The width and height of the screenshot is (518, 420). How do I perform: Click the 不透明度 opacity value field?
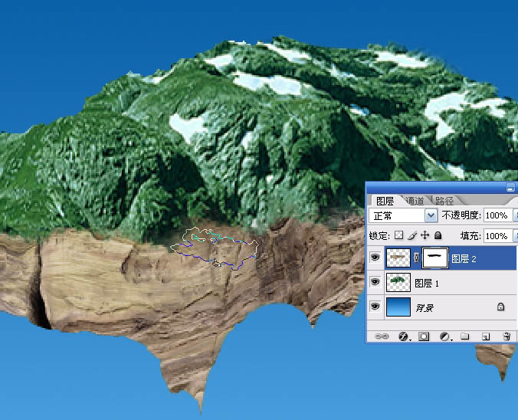click(499, 215)
